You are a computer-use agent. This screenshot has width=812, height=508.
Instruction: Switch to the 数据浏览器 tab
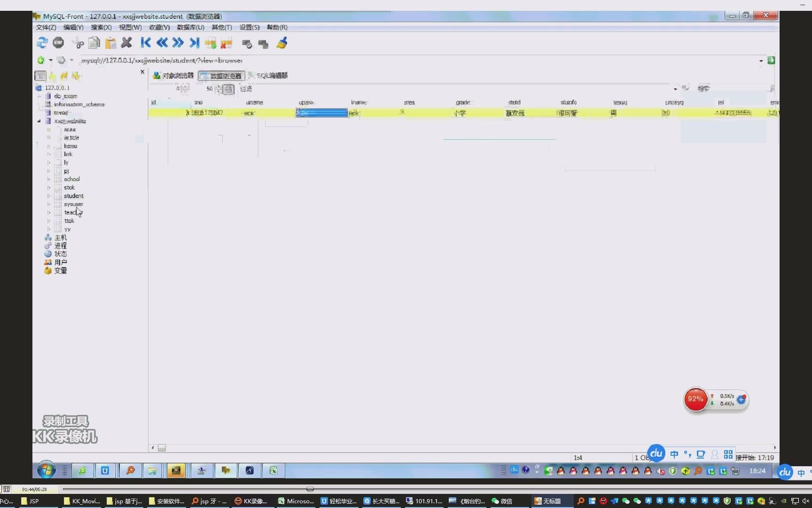coord(221,76)
